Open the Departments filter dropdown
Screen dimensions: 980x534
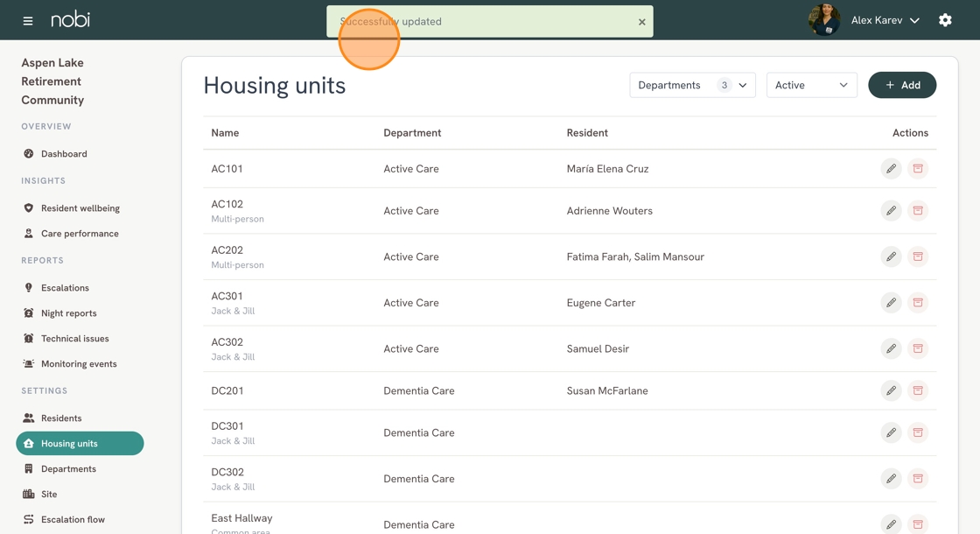point(692,85)
